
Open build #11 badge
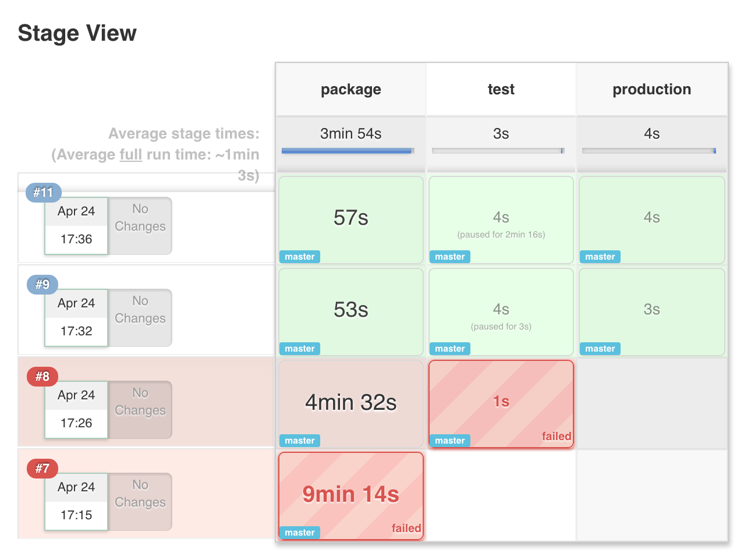click(x=43, y=192)
